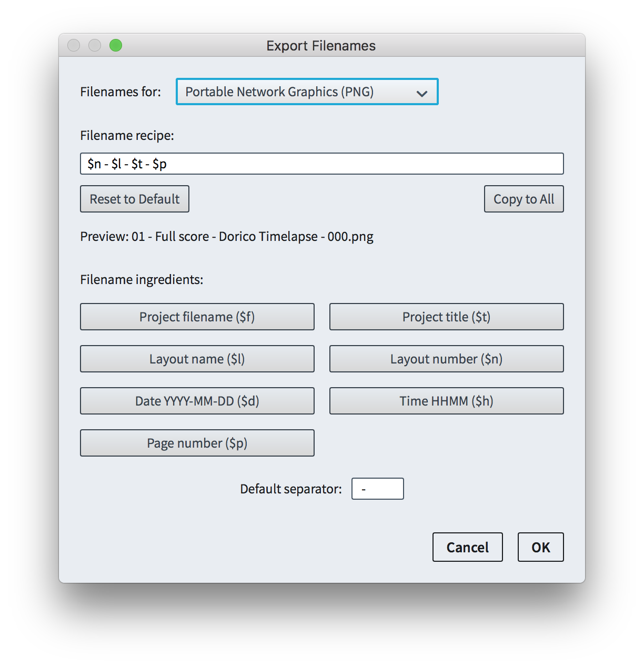Confirm with the OK button
644x667 pixels.
[541, 547]
